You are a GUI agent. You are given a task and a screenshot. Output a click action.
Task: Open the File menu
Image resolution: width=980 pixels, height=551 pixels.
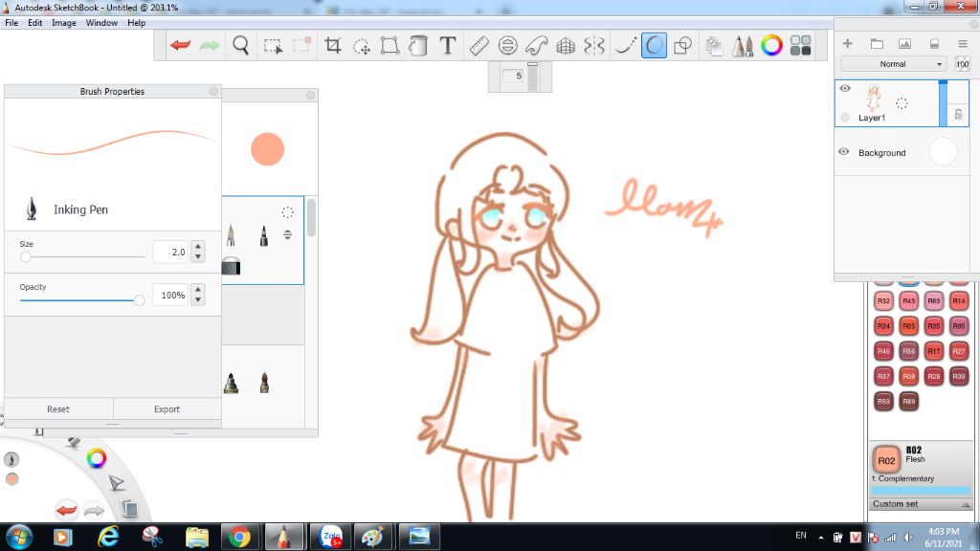(x=11, y=23)
